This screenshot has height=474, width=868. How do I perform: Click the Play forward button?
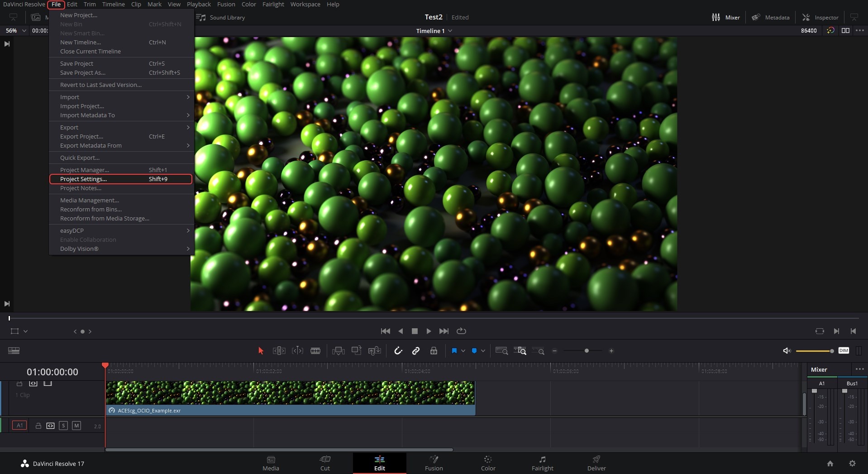[429, 331]
